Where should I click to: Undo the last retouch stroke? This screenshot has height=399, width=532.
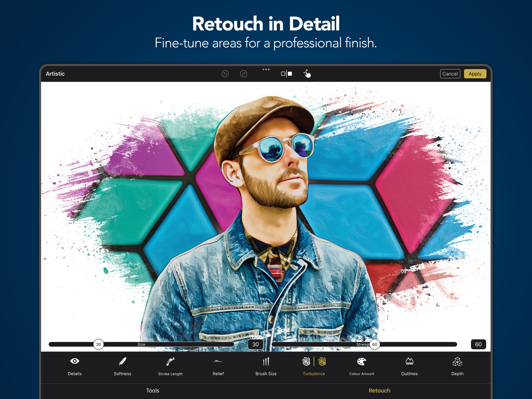coord(225,74)
